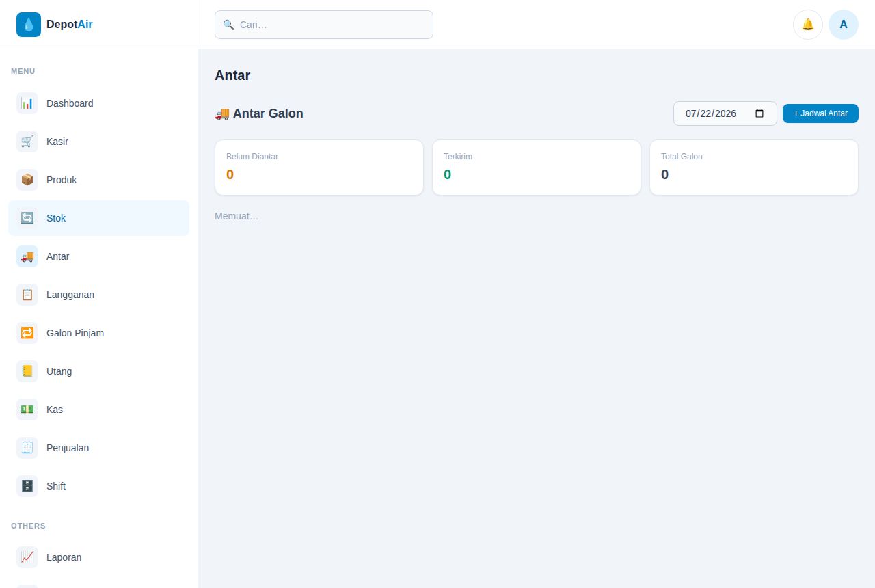
Task: Select the Antar truck icon in sidebar
Action: (x=27, y=256)
